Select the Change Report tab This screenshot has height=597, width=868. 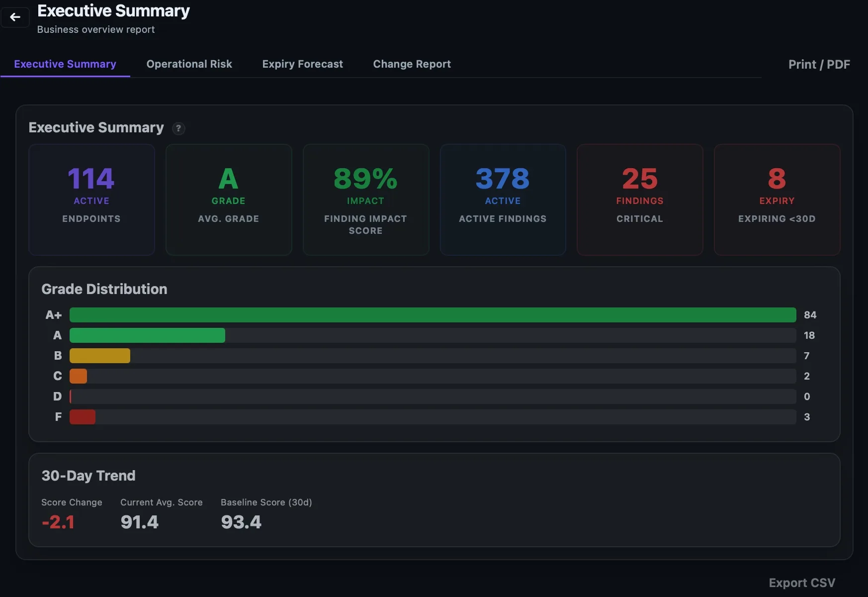pyautogui.click(x=412, y=64)
